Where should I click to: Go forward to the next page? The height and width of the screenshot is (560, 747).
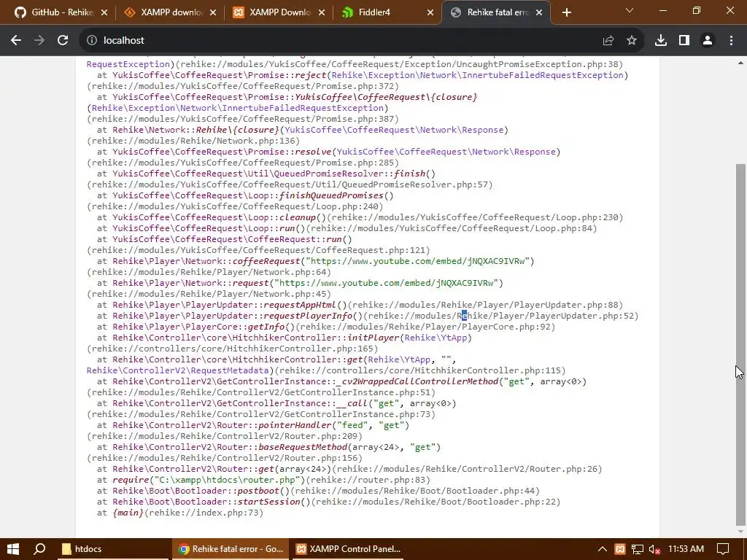point(39,41)
